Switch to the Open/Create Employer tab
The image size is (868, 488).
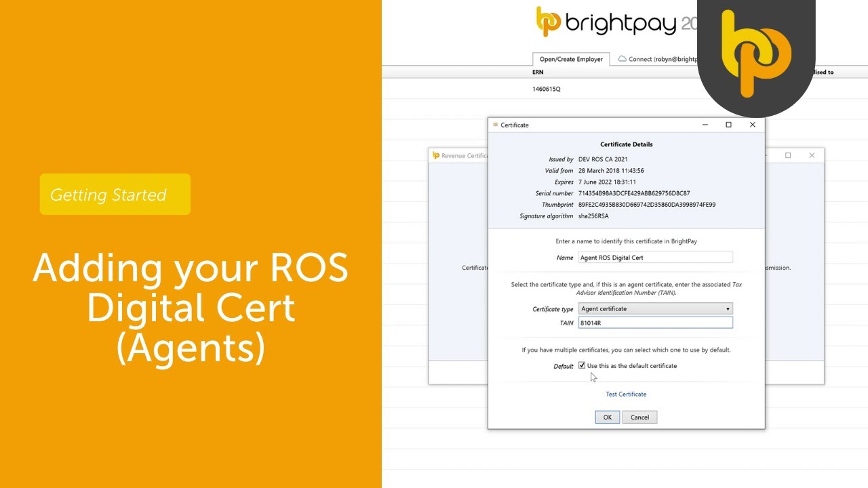point(571,59)
